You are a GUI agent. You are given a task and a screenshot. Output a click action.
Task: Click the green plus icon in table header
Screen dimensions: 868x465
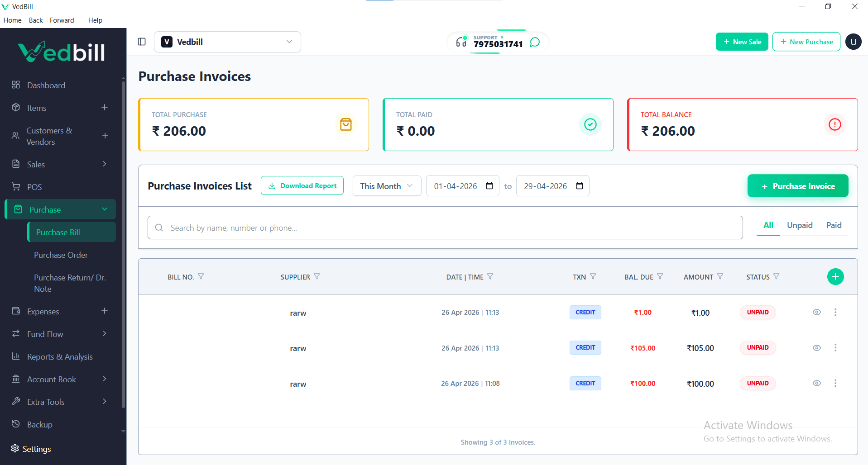(x=835, y=276)
